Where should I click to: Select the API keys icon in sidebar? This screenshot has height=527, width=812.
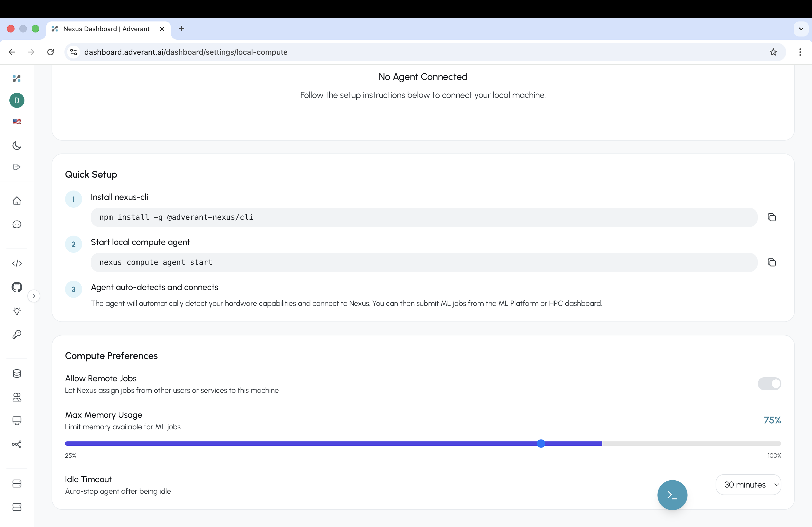pos(16,335)
